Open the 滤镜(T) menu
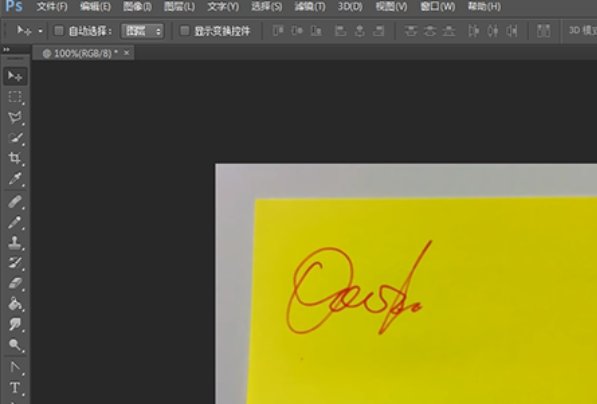 [x=310, y=6]
